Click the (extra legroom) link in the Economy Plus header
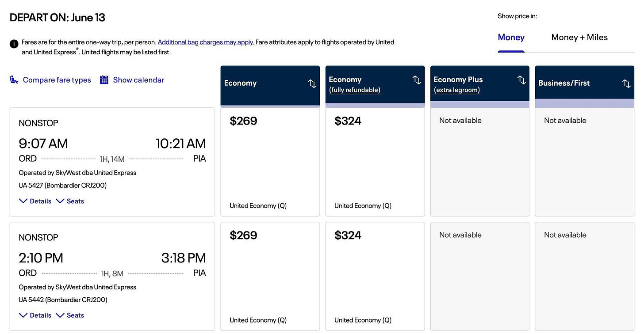 click(x=457, y=90)
